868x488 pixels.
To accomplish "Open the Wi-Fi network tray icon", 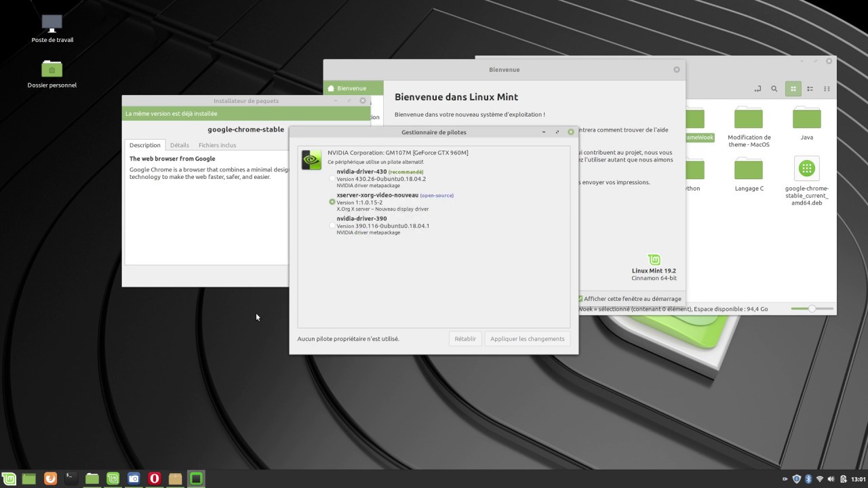I will pos(820,479).
